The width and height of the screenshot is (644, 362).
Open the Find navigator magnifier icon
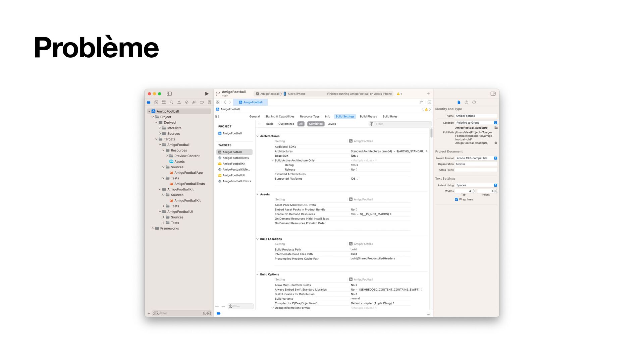pyautogui.click(x=171, y=102)
